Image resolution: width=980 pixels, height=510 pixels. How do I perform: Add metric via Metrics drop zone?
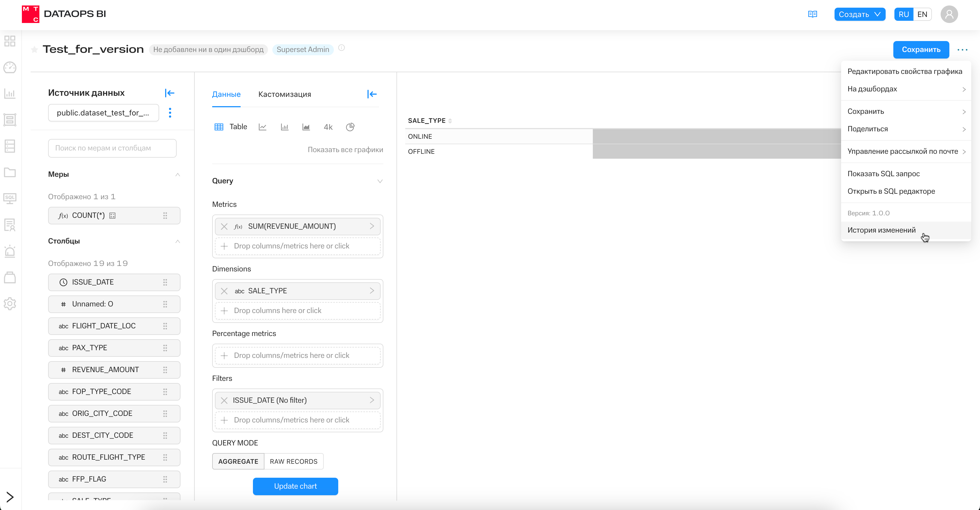coord(297,246)
